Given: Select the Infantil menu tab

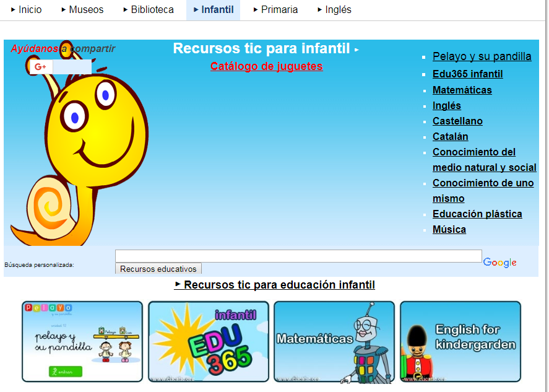Looking at the screenshot, I should (214, 10).
